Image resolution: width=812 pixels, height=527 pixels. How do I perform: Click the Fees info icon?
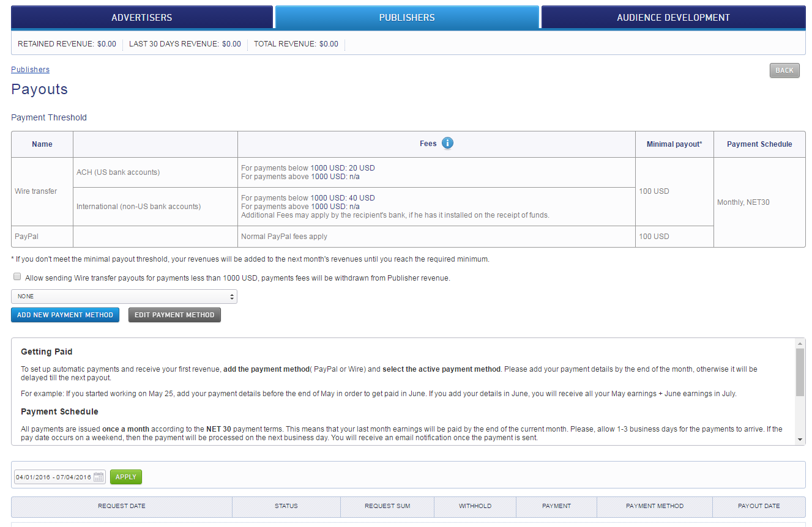447,144
